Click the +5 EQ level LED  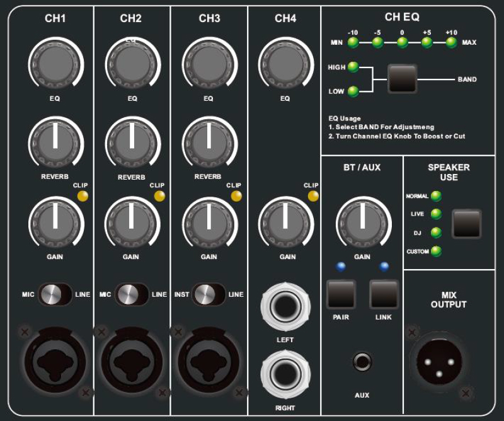point(427,42)
